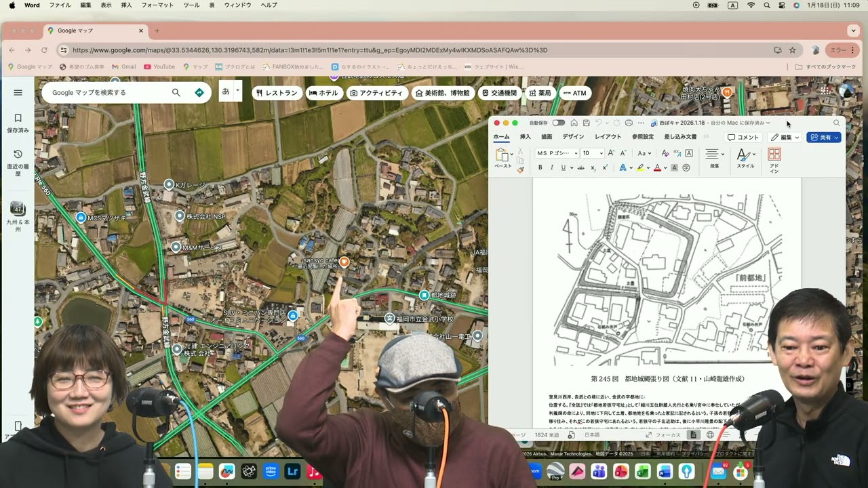The width and height of the screenshot is (868, 488).
Task: Open the アドイン add-ins button
Action: click(x=774, y=161)
